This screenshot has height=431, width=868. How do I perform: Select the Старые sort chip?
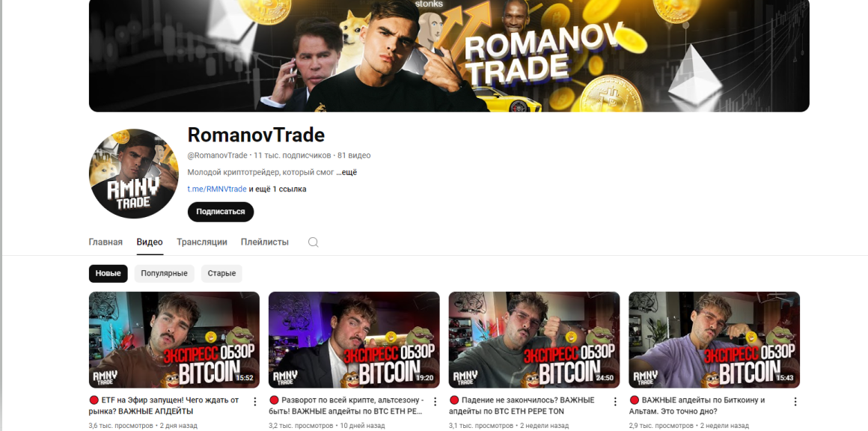(221, 273)
